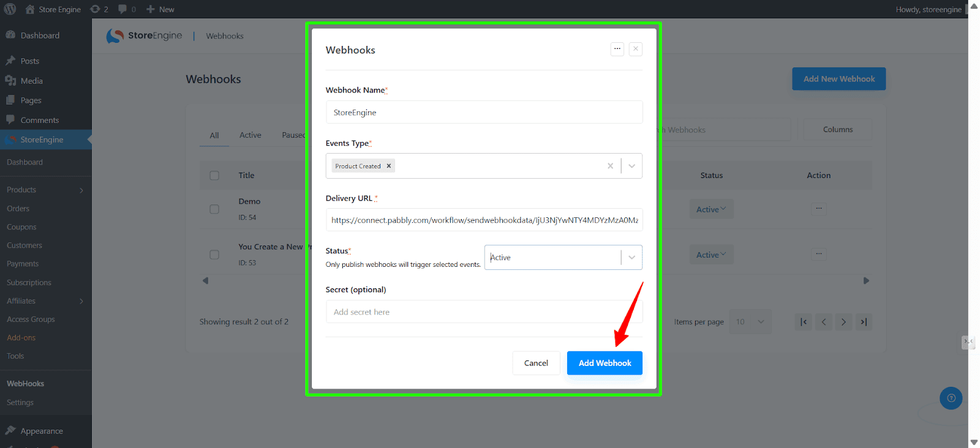
Task: Go to last page pagination button
Action: tap(864, 322)
